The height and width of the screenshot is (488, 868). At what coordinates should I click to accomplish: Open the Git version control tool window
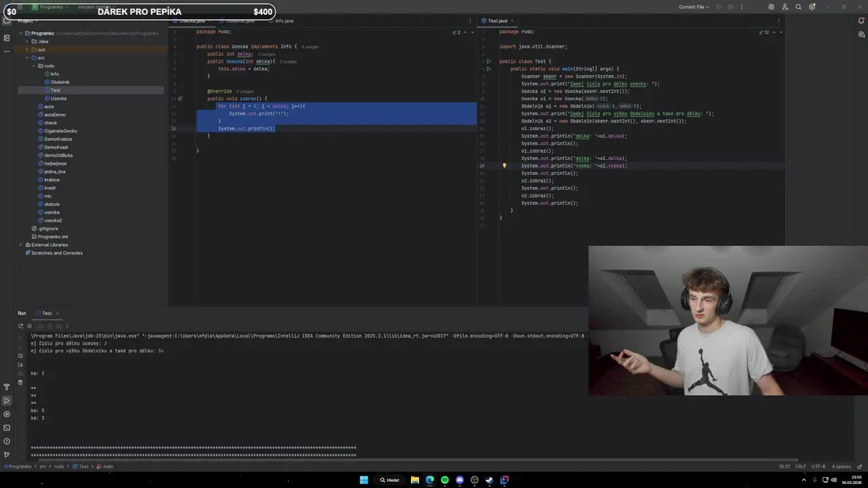7,455
